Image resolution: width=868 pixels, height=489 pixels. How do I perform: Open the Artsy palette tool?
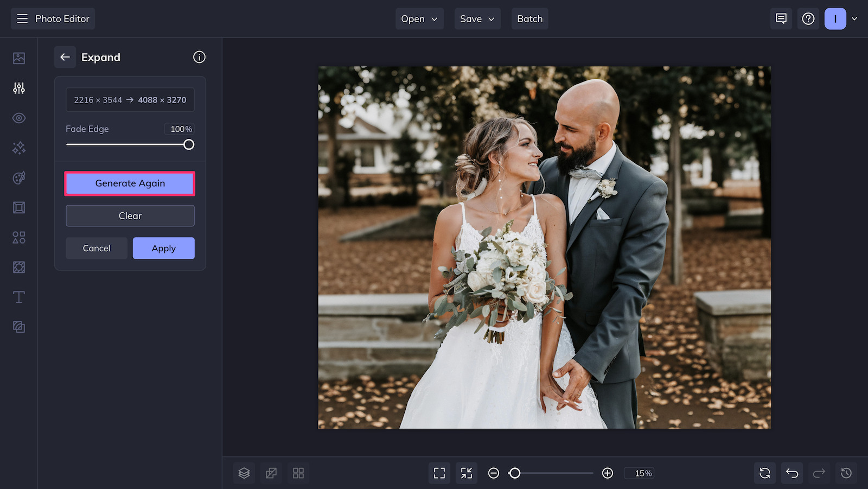tap(18, 177)
